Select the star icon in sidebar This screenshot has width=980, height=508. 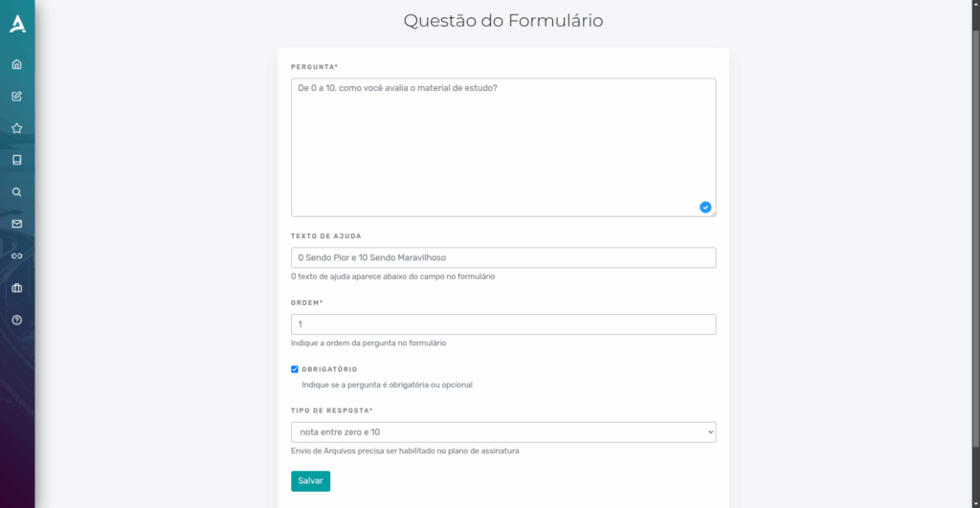(x=17, y=128)
